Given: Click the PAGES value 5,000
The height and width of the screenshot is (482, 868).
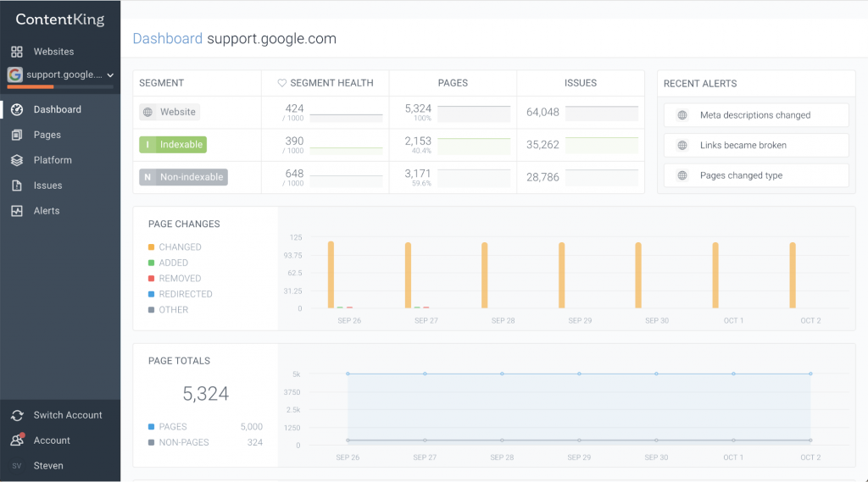Looking at the screenshot, I should [x=251, y=427].
